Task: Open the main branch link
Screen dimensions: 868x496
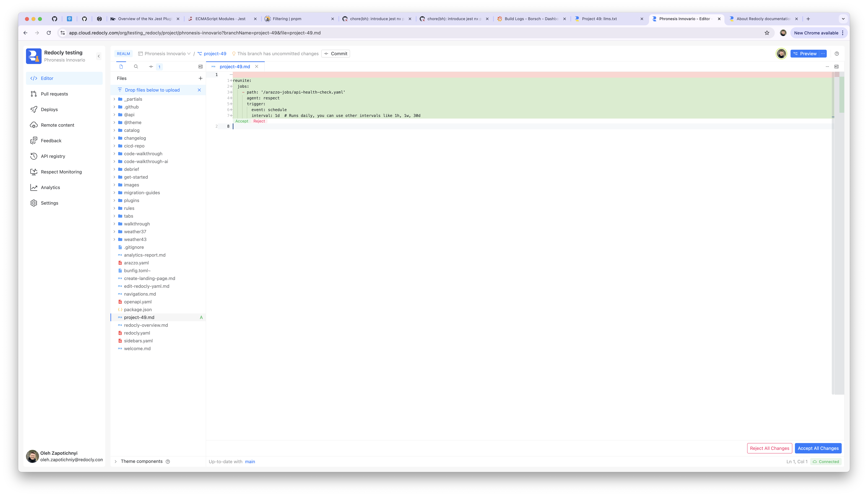Action: click(250, 462)
